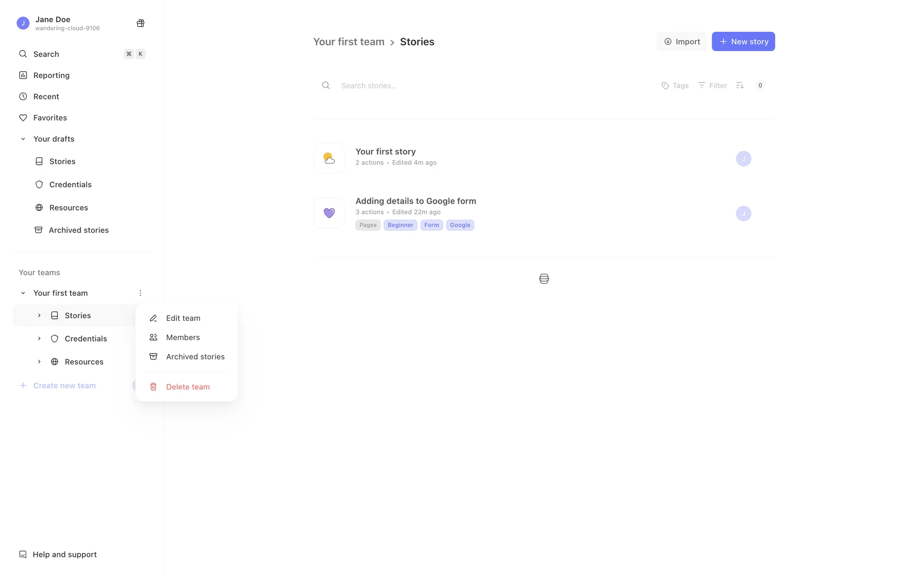Click the stacked database icon below stories
The image size is (924, 578).
pyautogui.click(x=544, y=279)
